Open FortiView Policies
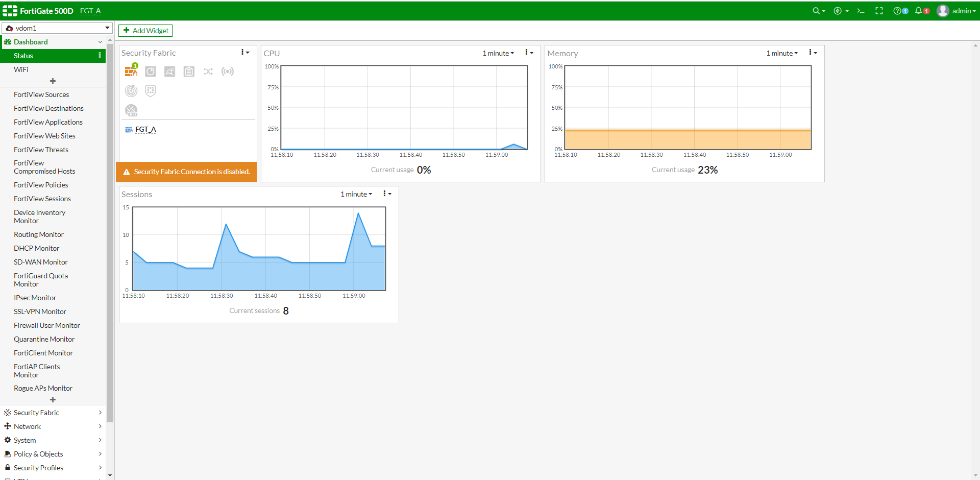Viewport: 980px width, 480px height. pos(53,185)
